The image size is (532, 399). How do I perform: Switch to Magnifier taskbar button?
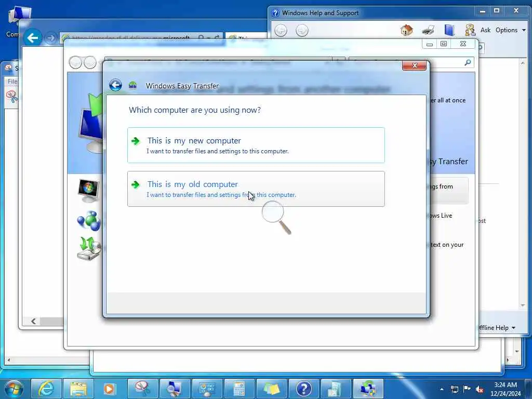(175, 389)
